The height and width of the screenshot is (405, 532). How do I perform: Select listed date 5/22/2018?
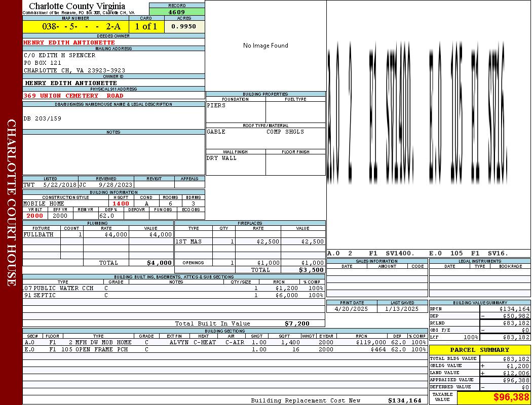point(60,185)
